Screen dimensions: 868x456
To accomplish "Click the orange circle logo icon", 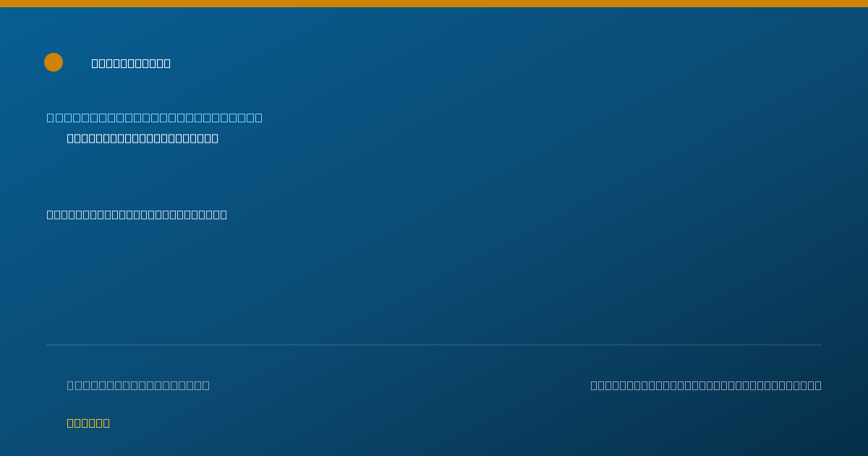I will 54,62.
